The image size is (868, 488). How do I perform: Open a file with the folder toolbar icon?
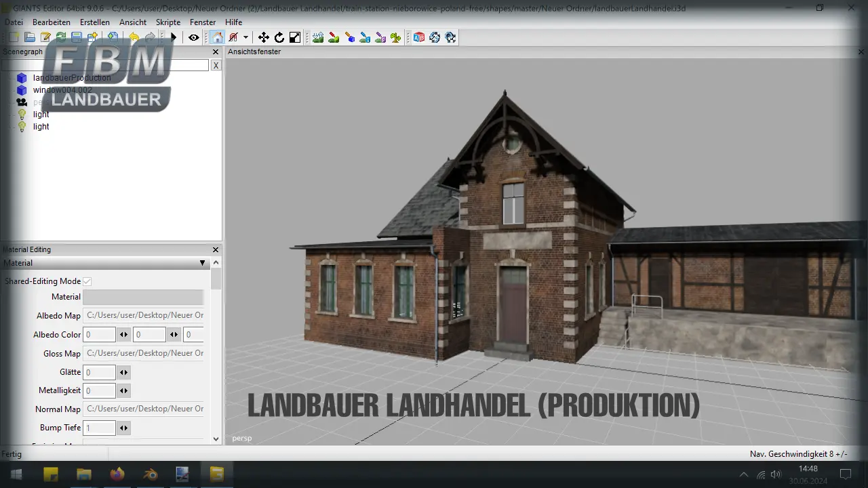pos(30,37)
